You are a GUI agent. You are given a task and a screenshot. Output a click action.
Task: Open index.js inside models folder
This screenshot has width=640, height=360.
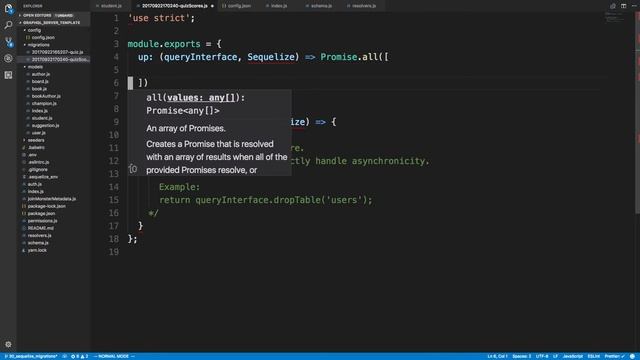pos(40,111)
